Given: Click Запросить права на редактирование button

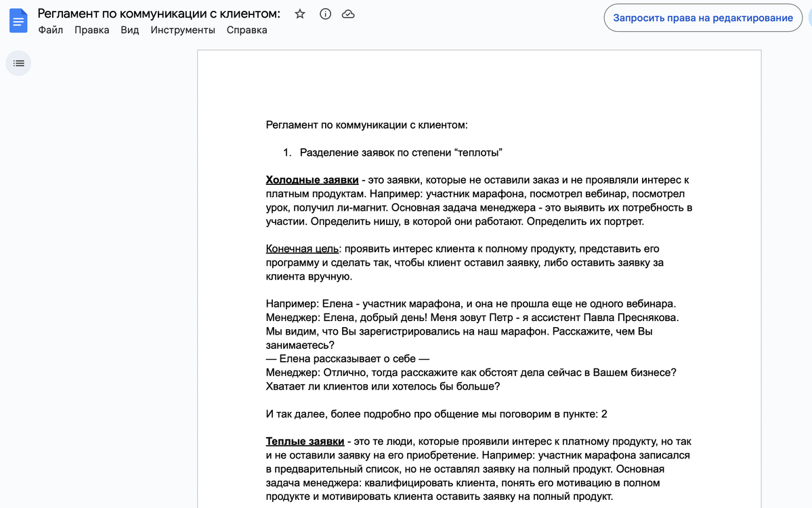Looking at the screenshot, I should [x=702, y=18].
